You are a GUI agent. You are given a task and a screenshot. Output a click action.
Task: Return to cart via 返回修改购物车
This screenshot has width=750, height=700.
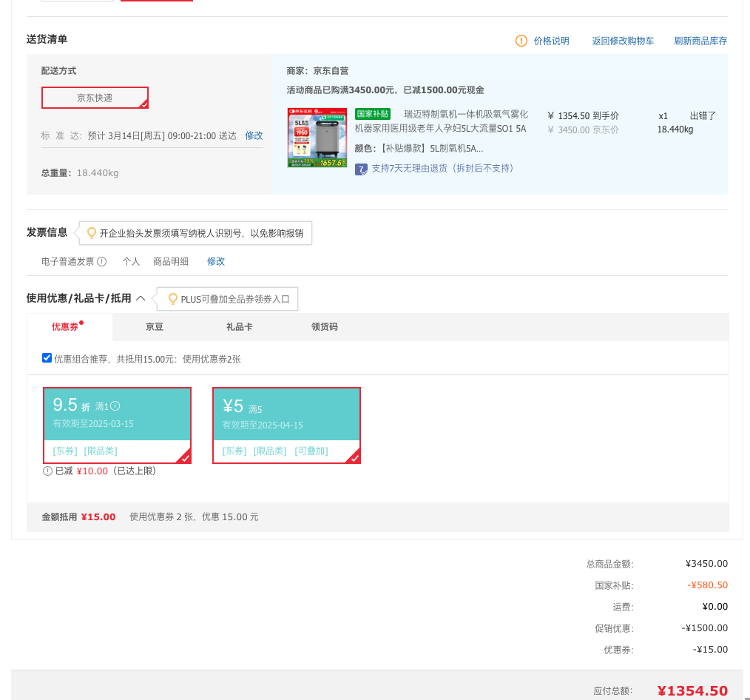click(x=623, y=41)
